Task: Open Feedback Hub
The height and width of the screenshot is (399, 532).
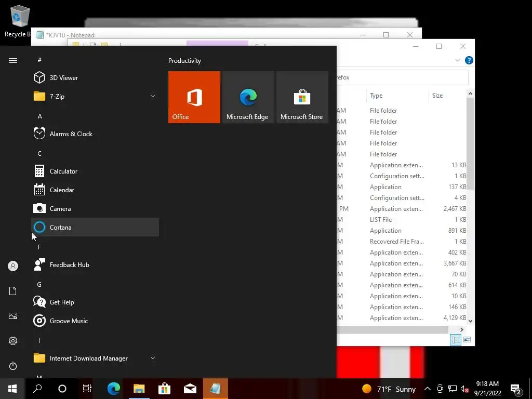Action: pyautogui.click(x=95, y=264)
